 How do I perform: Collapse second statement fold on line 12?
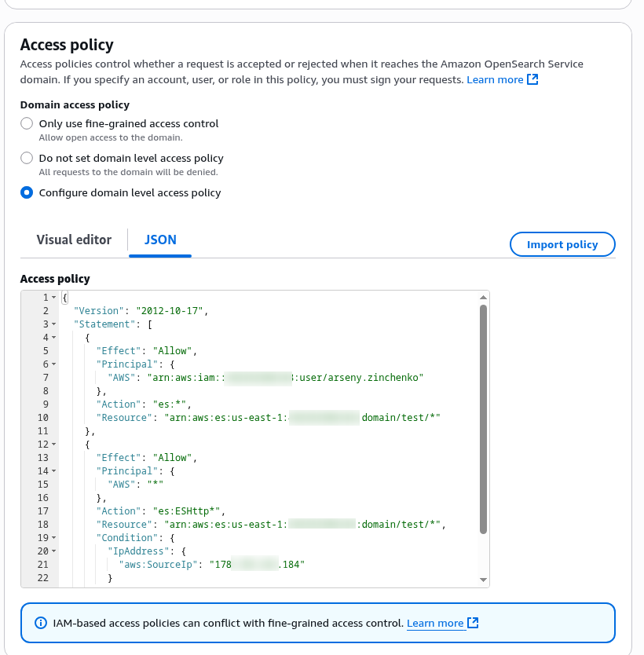click(x=54, y=445)
